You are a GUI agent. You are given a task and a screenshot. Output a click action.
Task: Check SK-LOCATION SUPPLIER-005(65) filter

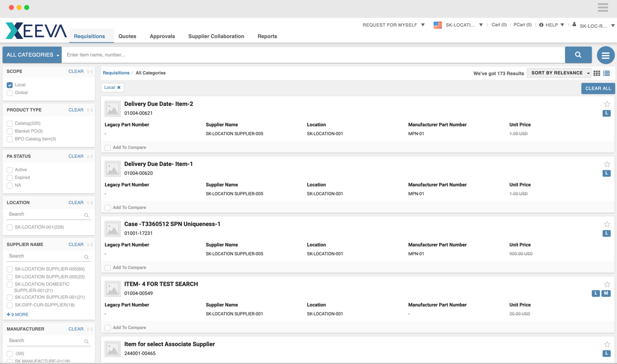10,269
